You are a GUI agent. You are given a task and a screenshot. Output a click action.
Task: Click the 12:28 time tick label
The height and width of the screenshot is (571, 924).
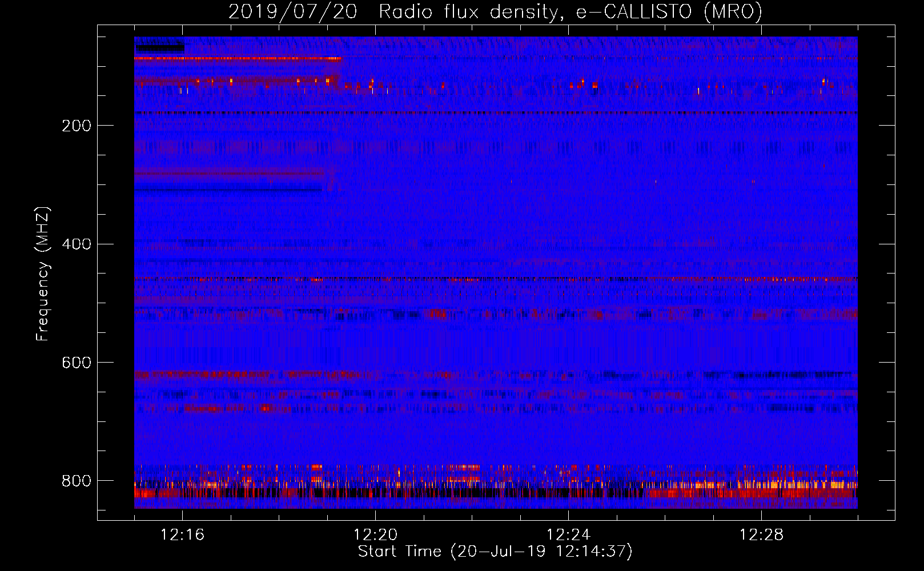(761, 535)
